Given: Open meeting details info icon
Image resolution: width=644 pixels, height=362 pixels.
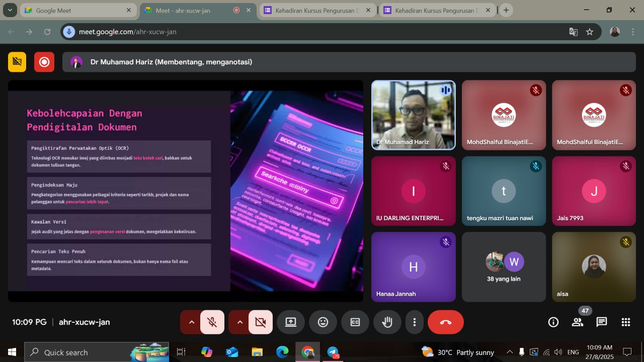Looking at the screenshot, I should point(553,322).
